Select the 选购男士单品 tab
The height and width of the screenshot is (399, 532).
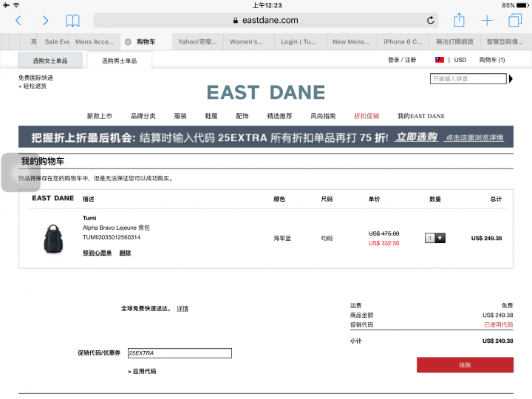[x=119, y=61]
